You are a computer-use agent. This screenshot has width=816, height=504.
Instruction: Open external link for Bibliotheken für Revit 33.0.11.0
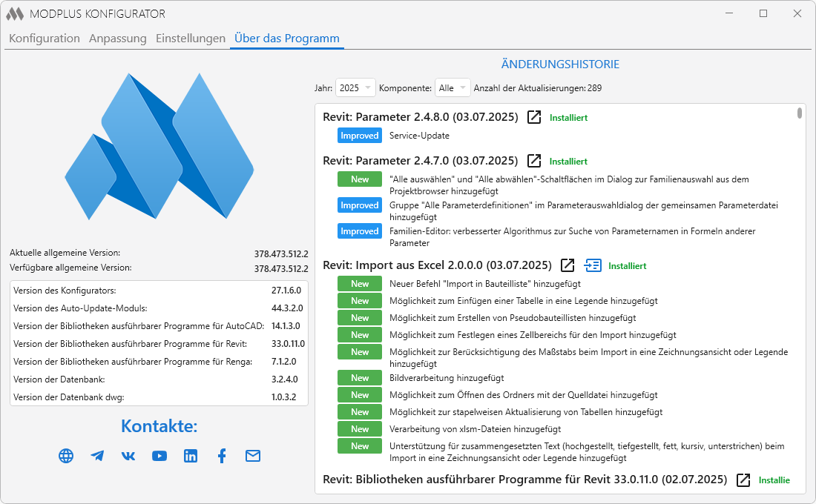point(743,480)
